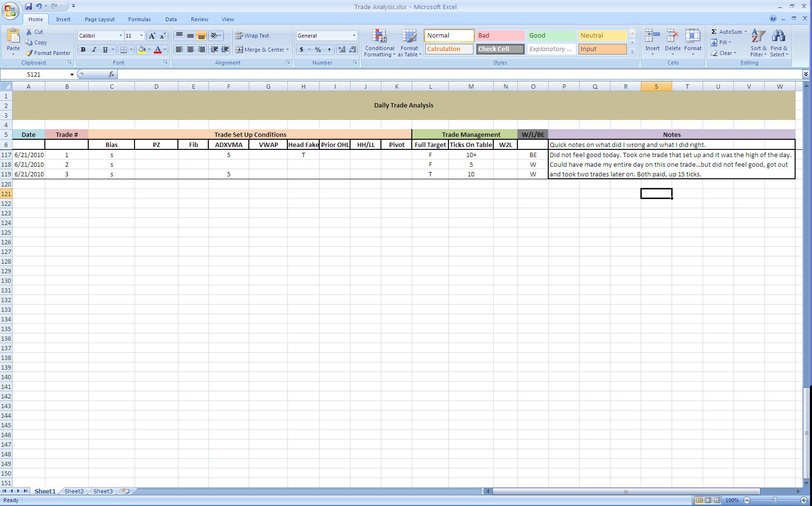Screen dimensions: 812x506
Task: Apply red font color
Action: [157, 50]
